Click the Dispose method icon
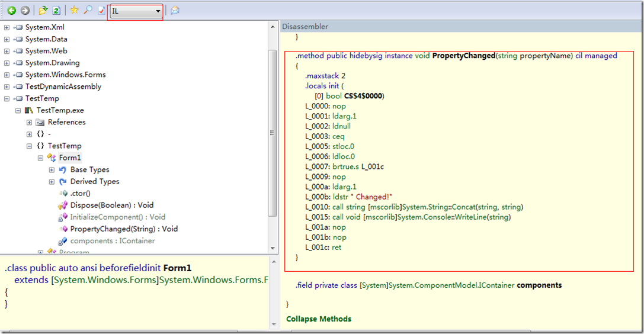The height and width of the screenshot is (334, 644). coord(63,205)
